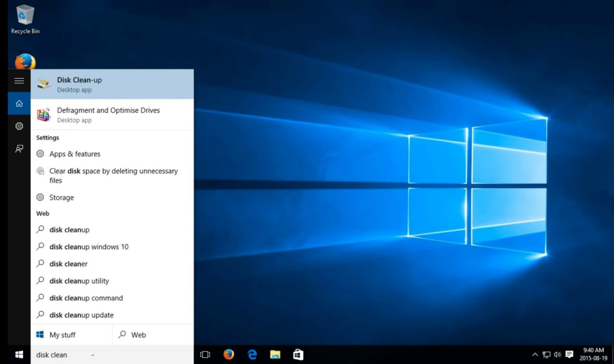Select disk cleanup utility web suggestion

coord(79,281)
